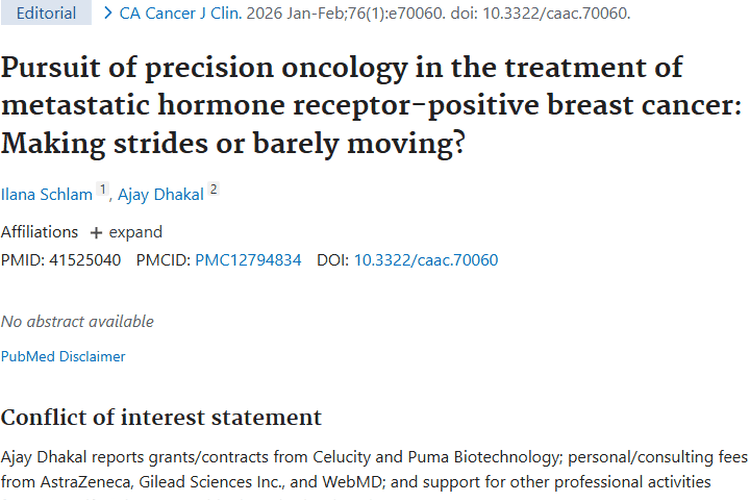
Task: Click the plus icon beside Affiliations
Action: [96, 233]
